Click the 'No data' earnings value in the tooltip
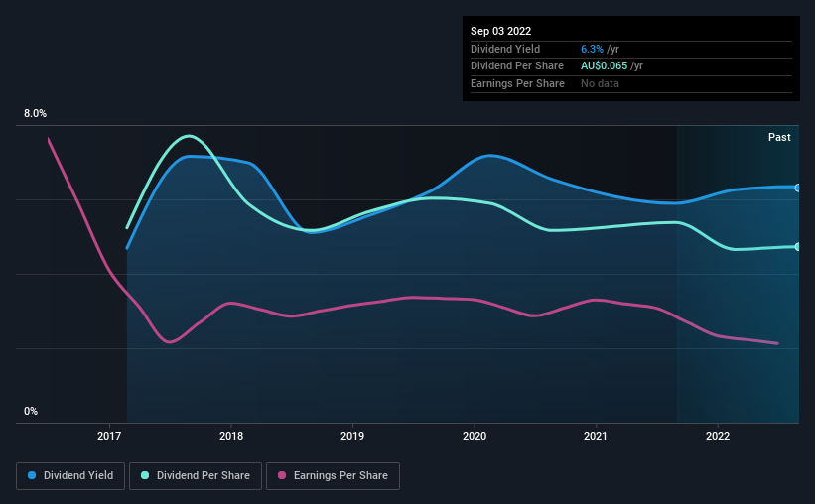Image resolution: width=815 pixels, height=504 pixels. pos(600,83)
